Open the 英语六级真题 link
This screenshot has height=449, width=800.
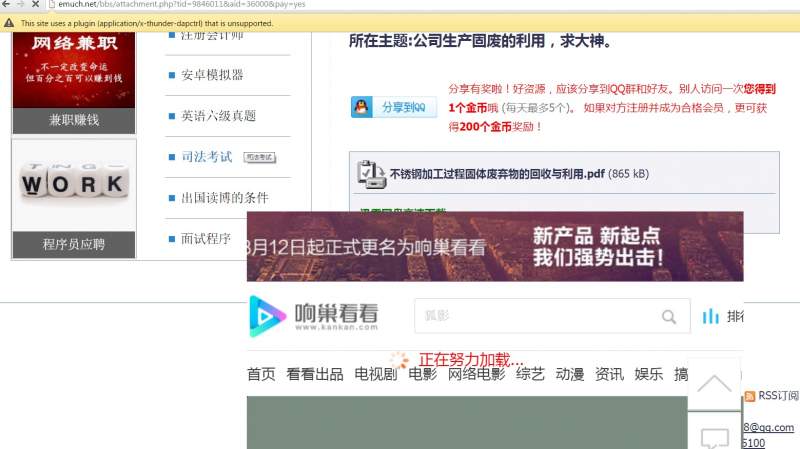click(x=218, y=116)
